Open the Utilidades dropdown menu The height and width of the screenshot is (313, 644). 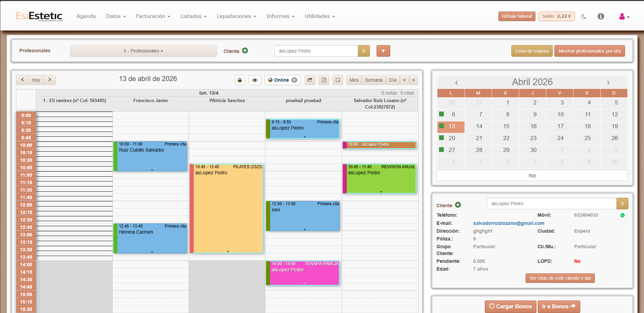[x=320, y=16]
